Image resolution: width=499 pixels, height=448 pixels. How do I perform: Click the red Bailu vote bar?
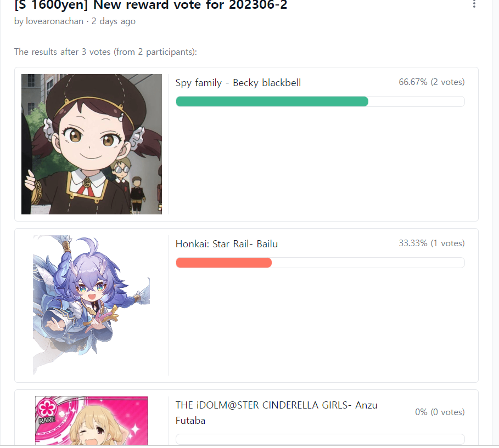[x=223, y=263]
